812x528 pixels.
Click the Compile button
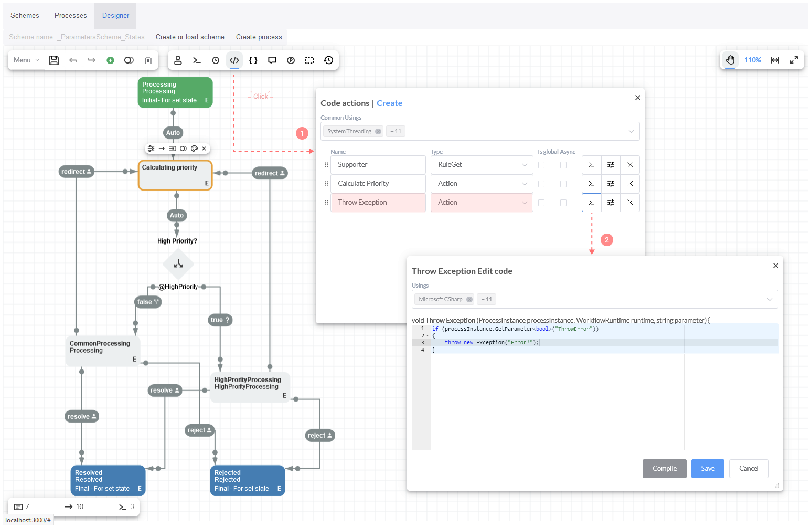tap(665, 469)
